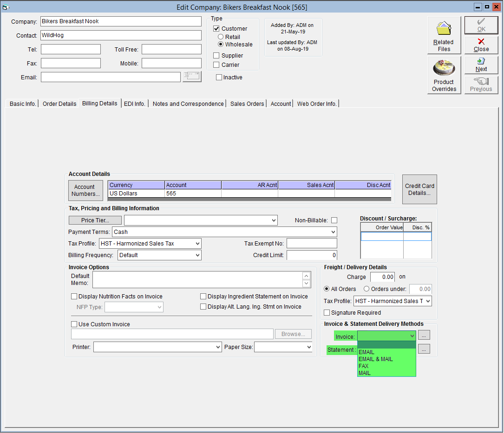Open the application icon in the title bar
The height and width of the screenshot is (433, 504).
coord(5,7)
